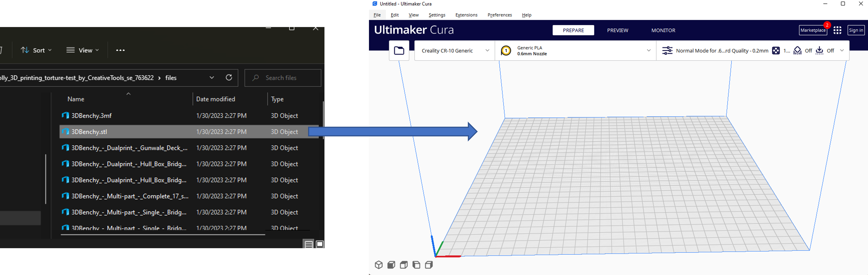Image resolution: width=868 pixels, height=275 pixels.
Task: Open the file folder icon in Cura
Action: [x=399, y=51]
